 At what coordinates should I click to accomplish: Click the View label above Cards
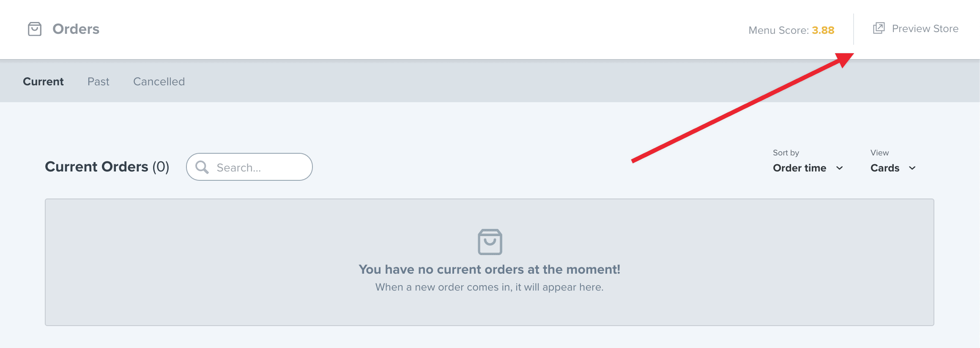point(879,153)
